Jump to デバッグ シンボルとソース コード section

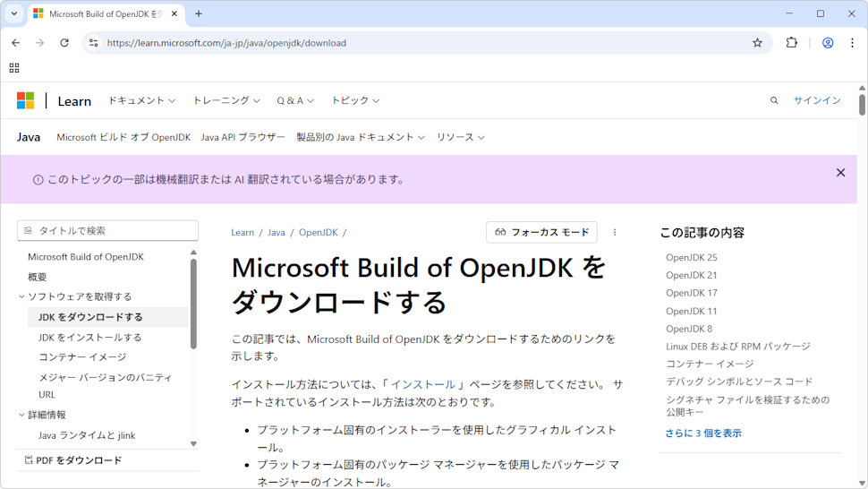(x=739, y=382)
